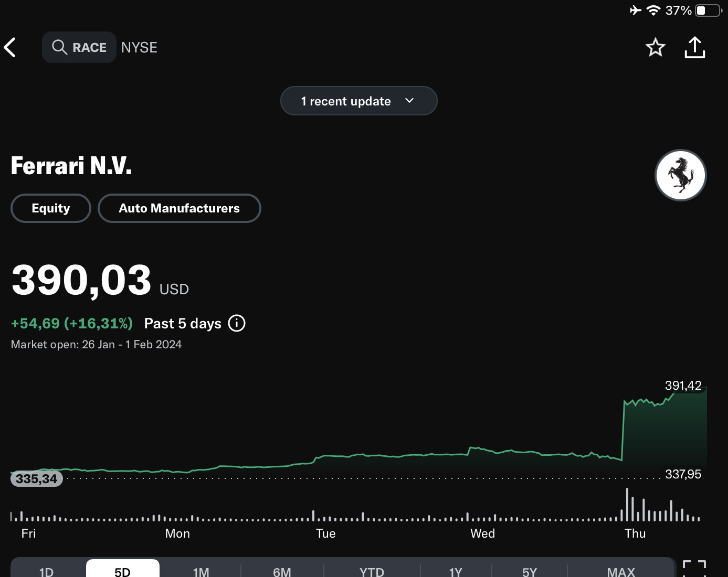Tap the USD currency label

point(174,289)
